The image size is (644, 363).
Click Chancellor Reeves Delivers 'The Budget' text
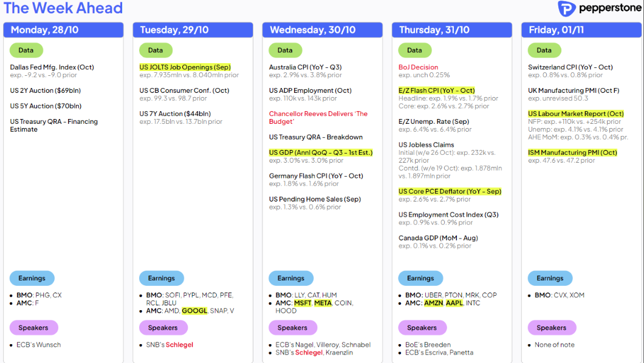click(318, 117)
